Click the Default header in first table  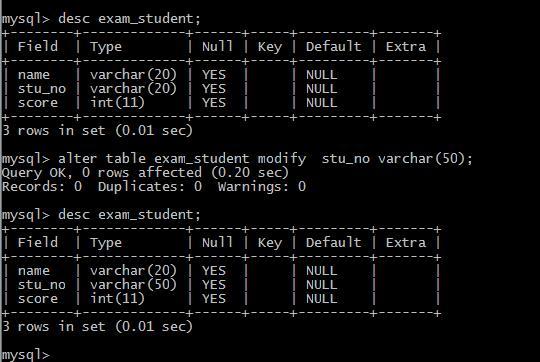click(x=334, y=46)
